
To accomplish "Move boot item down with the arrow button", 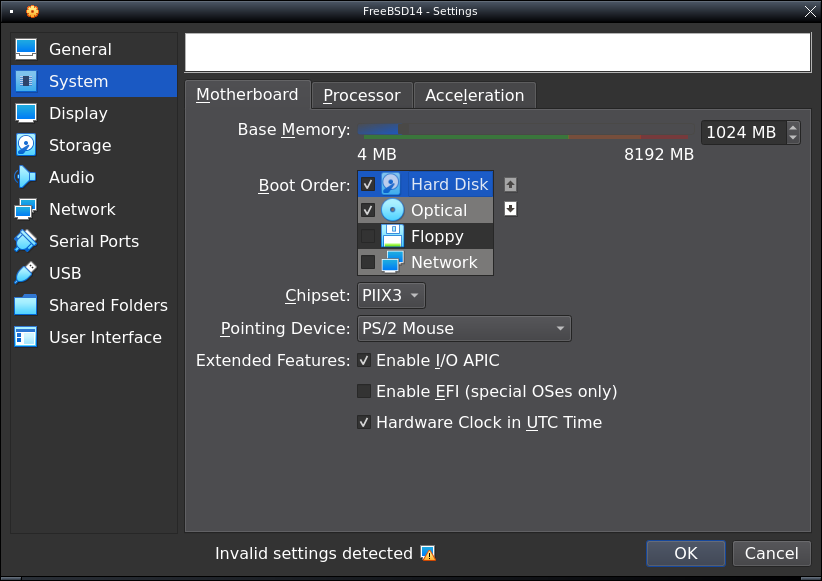I will click(x=510, y=209).
